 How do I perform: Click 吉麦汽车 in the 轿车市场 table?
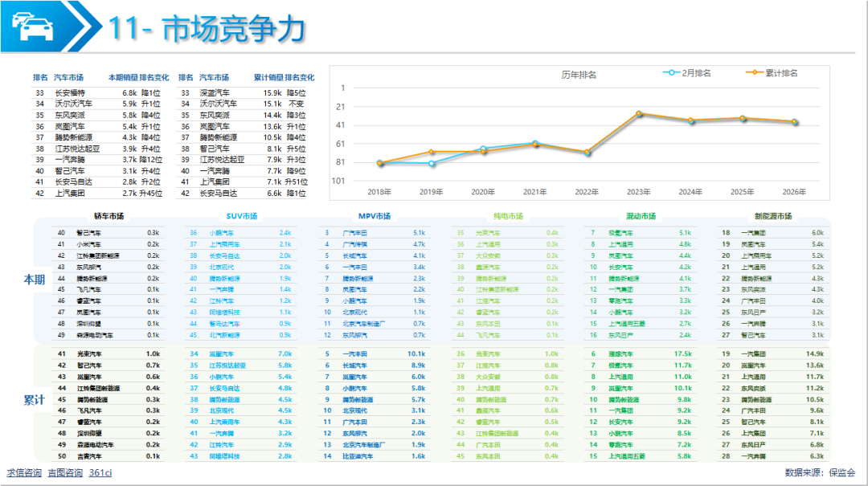point(89,456)
